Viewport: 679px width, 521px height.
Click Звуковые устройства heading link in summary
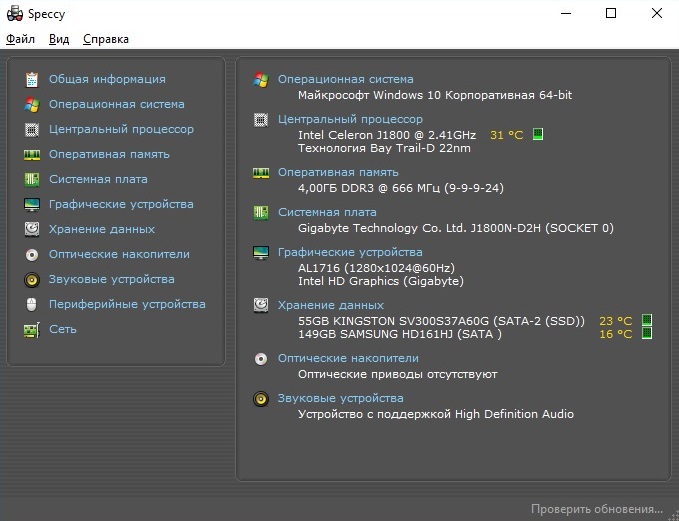pyautogui.click(x=341, y=398)
